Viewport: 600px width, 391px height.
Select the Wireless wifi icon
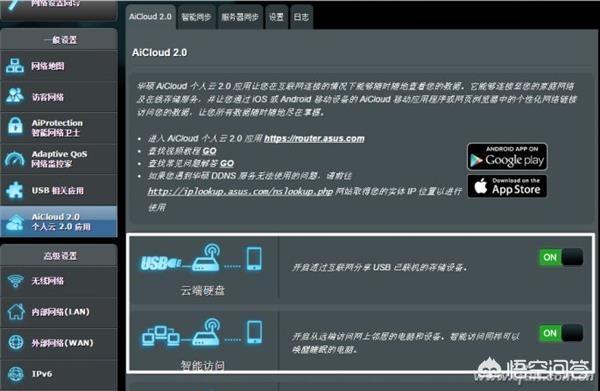[x=15, y=281]
